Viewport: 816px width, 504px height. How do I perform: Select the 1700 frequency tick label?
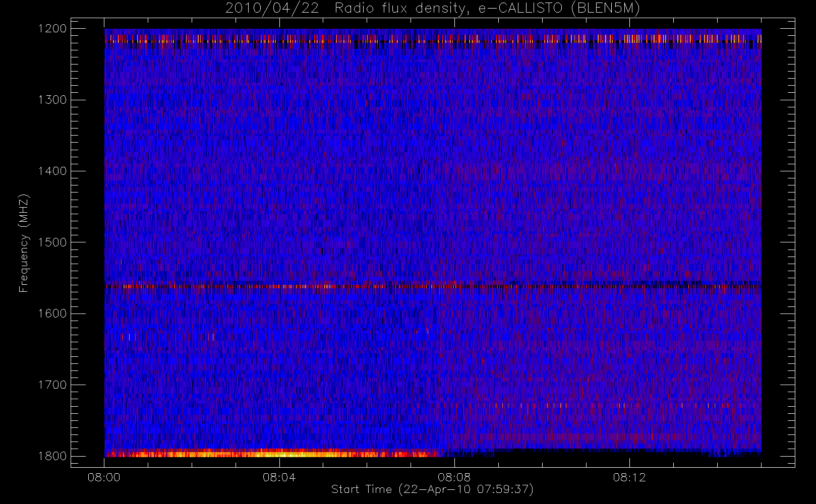[52, 385]
